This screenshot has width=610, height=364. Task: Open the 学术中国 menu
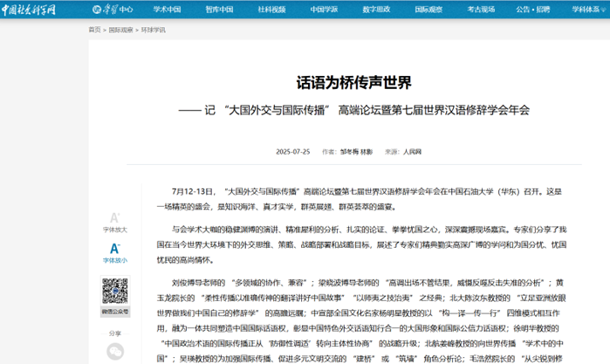point(168,10)
